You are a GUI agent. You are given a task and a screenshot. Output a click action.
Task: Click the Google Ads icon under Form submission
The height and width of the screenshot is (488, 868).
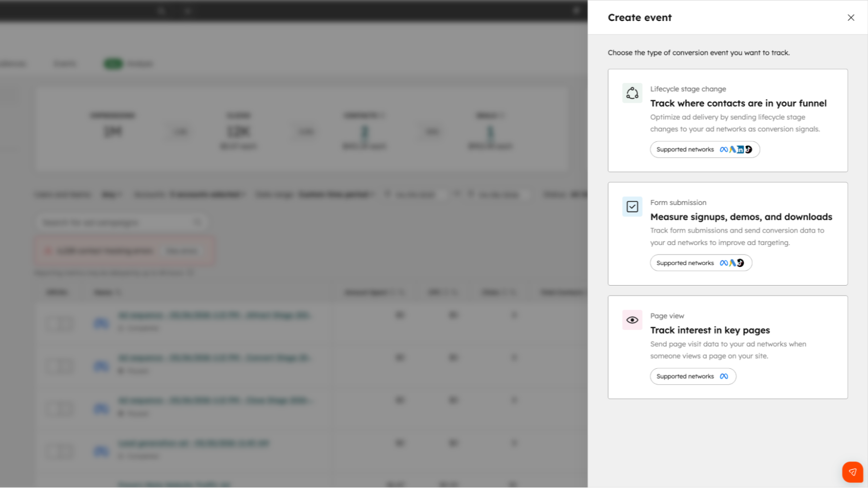[733, 263]
